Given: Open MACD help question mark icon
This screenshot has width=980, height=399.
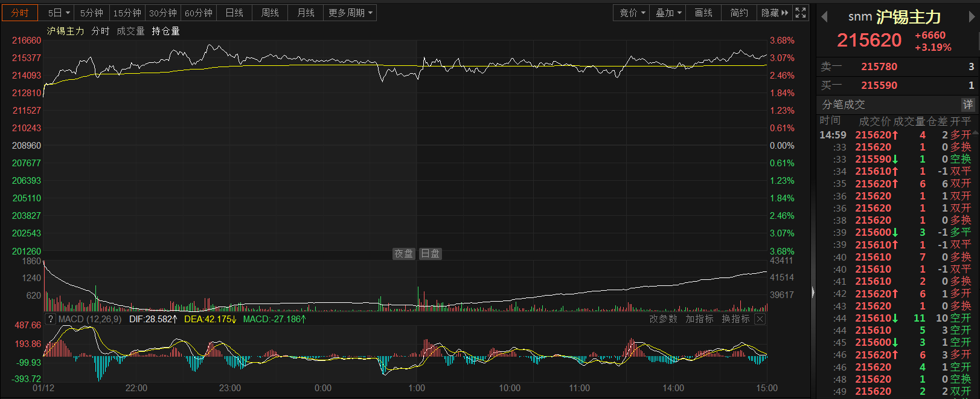Looking at the screenshot, I should pyautogui.click(x=51, y=319).
